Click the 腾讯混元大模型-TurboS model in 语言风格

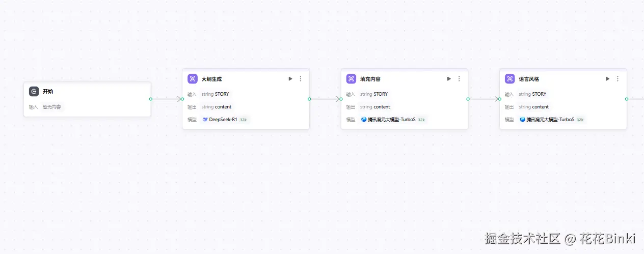pos(550,120)
